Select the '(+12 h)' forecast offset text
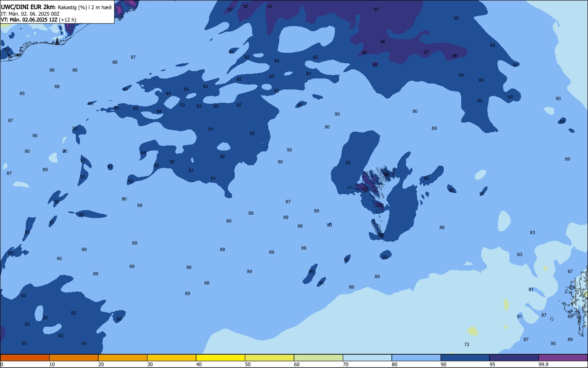This screenshot has width=588, height=368. pyautogui.click(x=68, y=20)
